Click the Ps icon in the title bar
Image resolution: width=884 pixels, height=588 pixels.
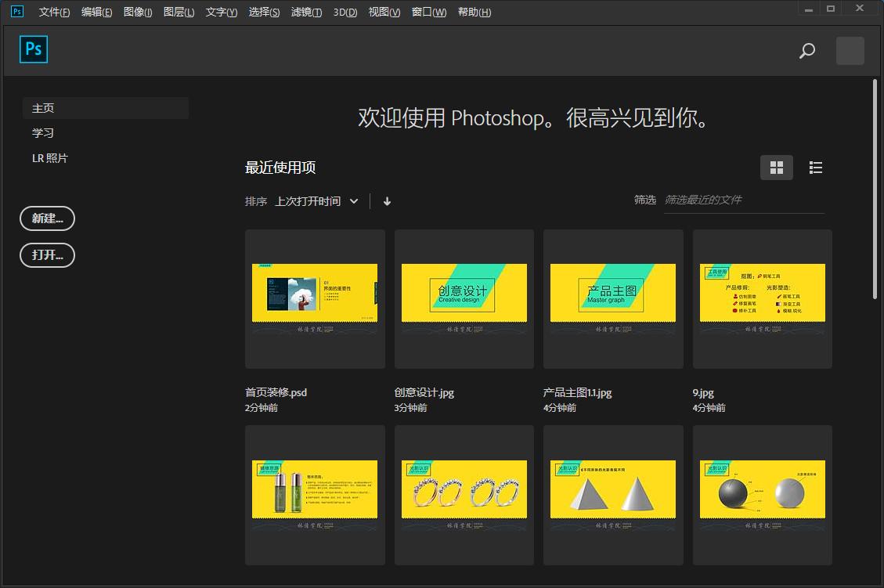pos(16,12)
